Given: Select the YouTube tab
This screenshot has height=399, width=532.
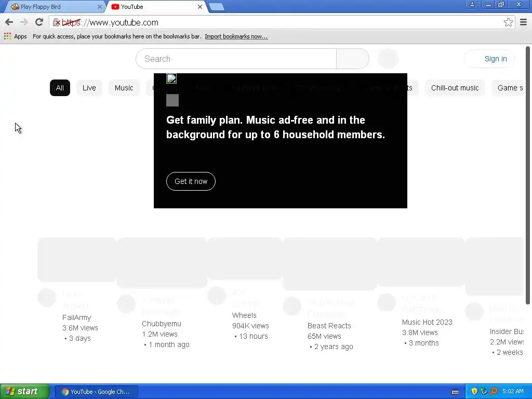Looking at the screenshot, I should click(x=156, y=7).
